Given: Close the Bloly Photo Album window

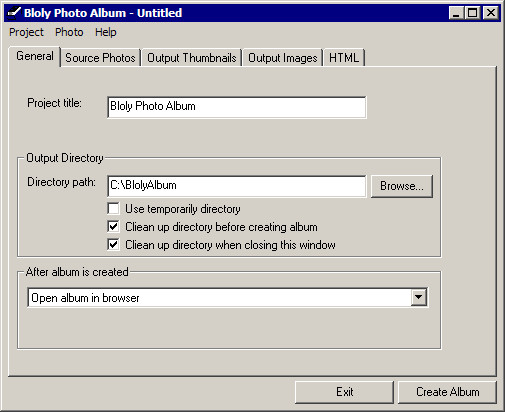Looking at the screenshot, I should coord(491,13).
